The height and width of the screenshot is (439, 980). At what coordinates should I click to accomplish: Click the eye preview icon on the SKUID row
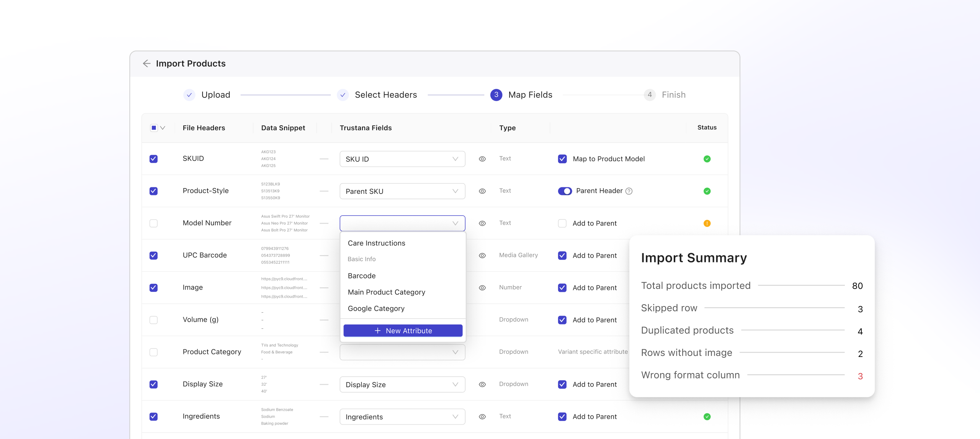point(482,159)
